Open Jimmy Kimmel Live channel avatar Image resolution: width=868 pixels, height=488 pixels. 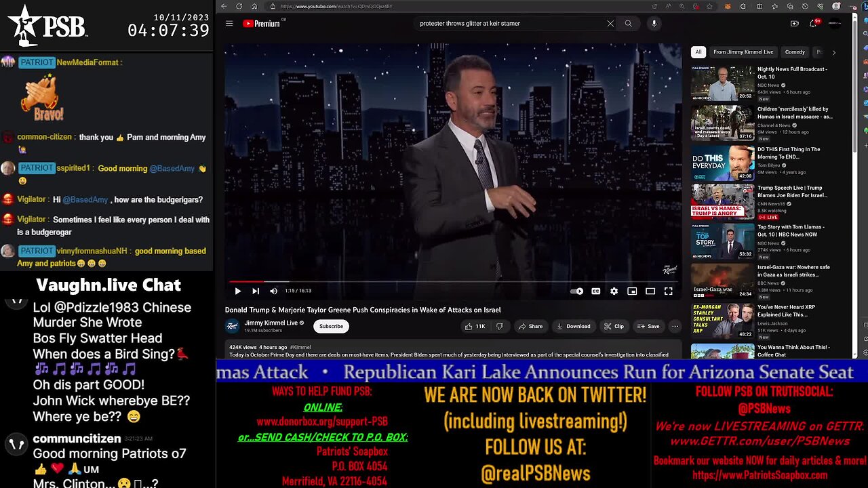click(x=233, y=326)
